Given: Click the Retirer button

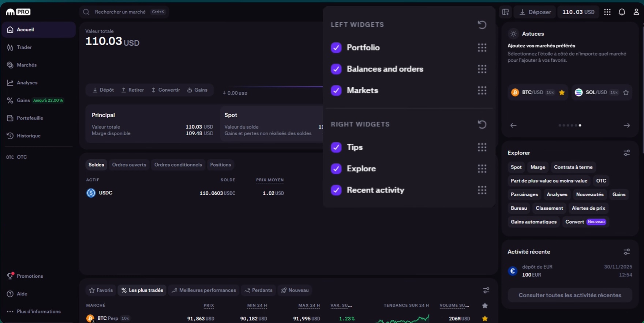Looking at the screenshot, I should (x=132, y=90).
